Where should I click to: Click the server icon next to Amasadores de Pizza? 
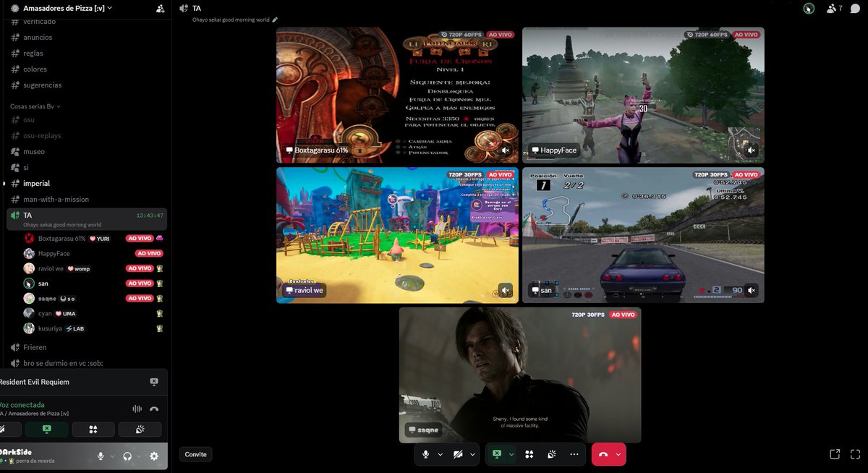click(x=15, y=9)
